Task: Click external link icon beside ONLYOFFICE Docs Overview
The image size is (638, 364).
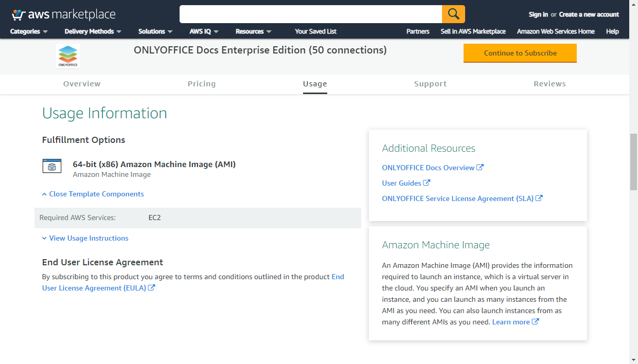Action: [x=480, y=167]
